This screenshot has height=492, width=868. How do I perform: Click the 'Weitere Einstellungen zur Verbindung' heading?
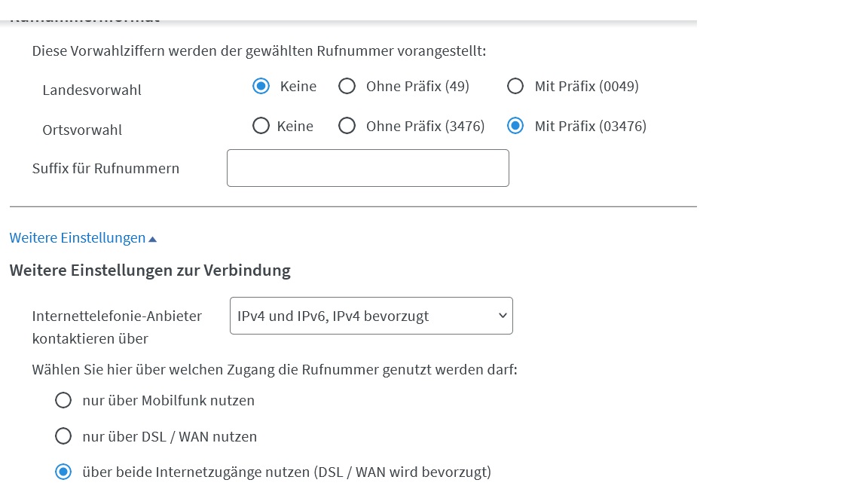150,270
